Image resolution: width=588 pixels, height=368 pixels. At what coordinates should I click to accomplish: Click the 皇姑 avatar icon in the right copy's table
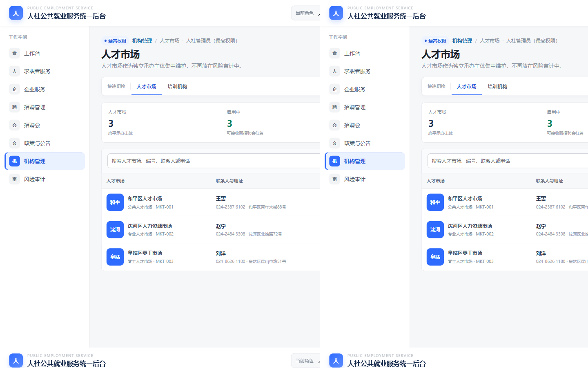(x=435, y=257)
